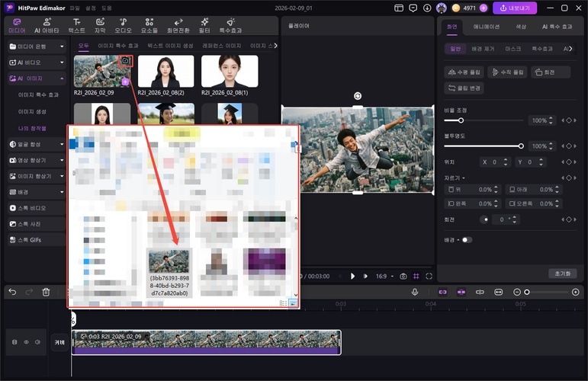Image resolution: width=588 pixels, height=381 pixels.
Task: Take a snapshot with the camera icon
Action: click(403, 276)
